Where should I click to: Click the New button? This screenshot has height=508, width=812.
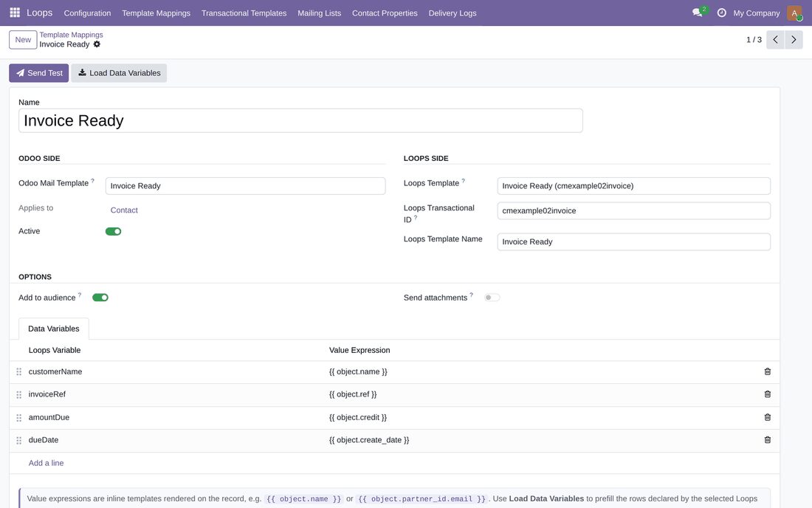coord(23,39)
